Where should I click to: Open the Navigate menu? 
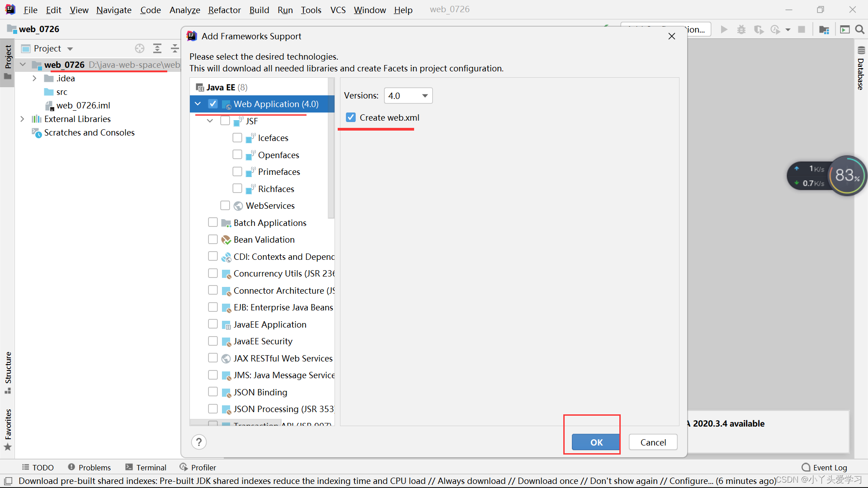point(113,10)
